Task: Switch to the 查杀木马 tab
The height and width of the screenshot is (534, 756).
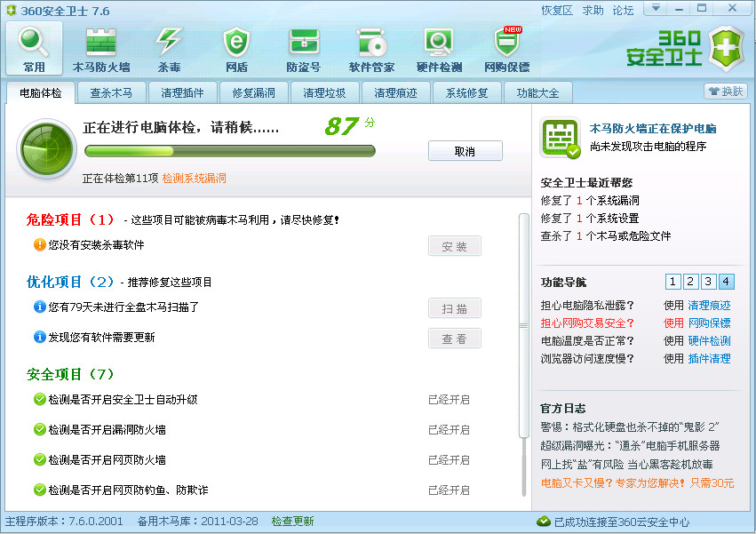Action: (x=111, y=92)
